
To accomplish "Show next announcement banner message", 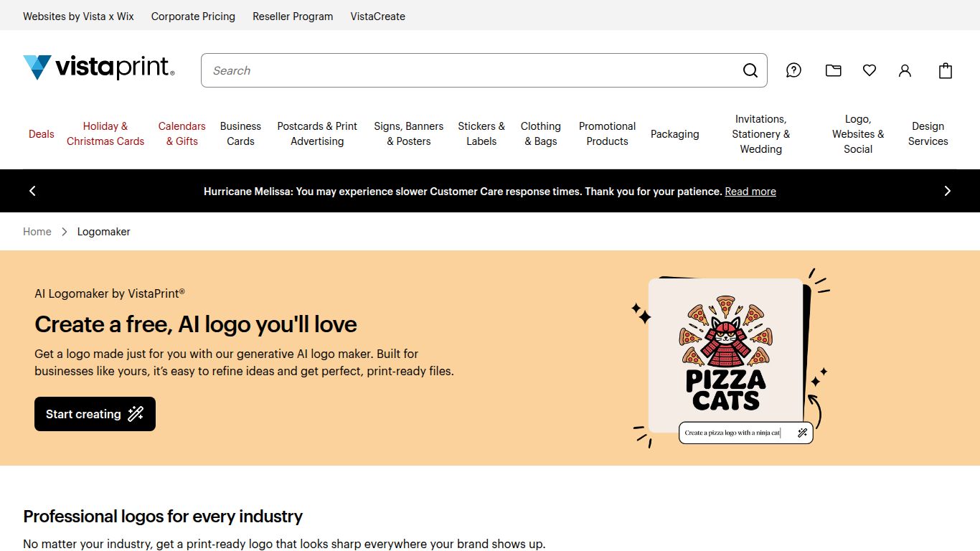I will [x=947, y=191].
